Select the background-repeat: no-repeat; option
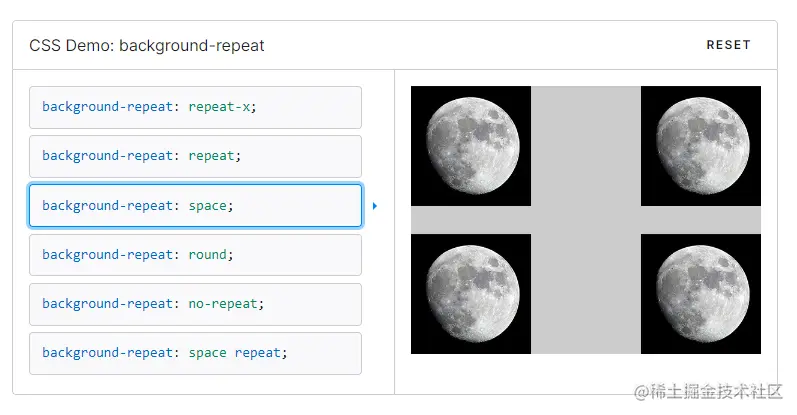Viewport: 797px width, 415px height. (x=195, y=304)
